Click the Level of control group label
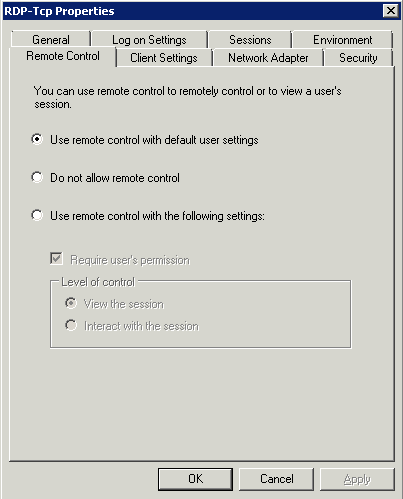 pyautogui.click(x=98, y=282)
